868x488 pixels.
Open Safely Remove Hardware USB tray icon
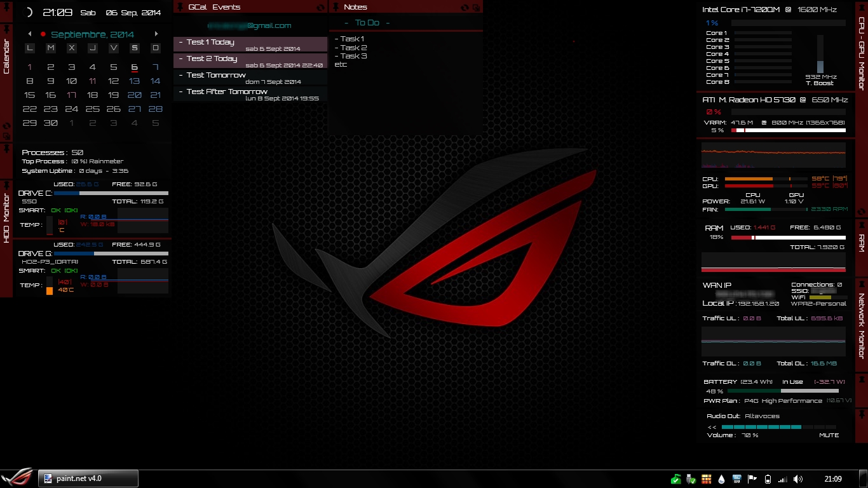[691, 479]
